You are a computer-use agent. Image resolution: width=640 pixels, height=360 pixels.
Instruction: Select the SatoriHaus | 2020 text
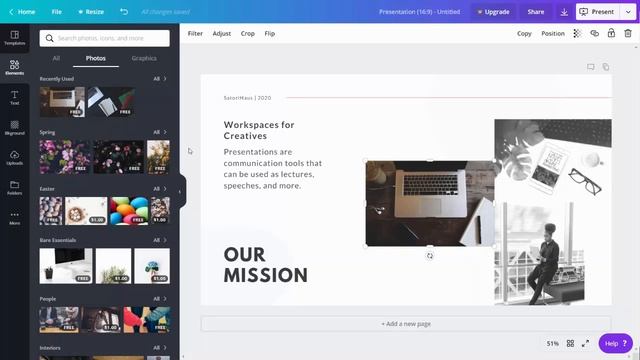247,98
